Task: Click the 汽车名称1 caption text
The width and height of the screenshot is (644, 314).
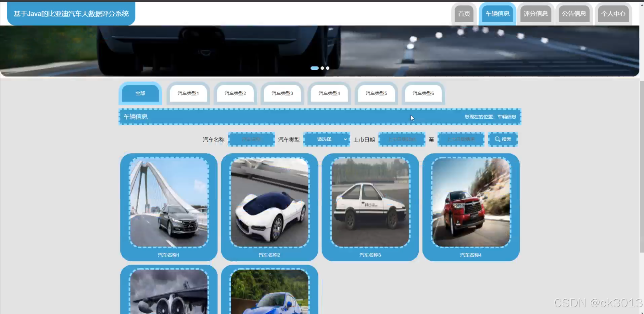Action: pos(168,255)
